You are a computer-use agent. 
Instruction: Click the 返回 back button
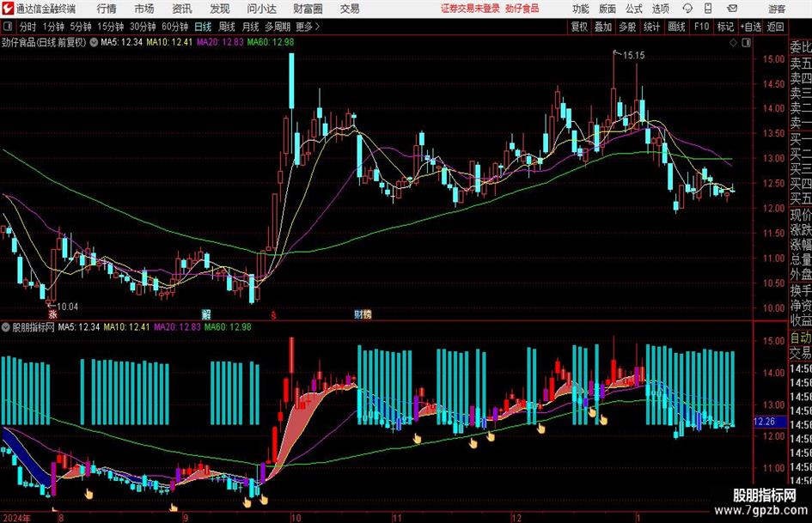(x=775, y=27)
